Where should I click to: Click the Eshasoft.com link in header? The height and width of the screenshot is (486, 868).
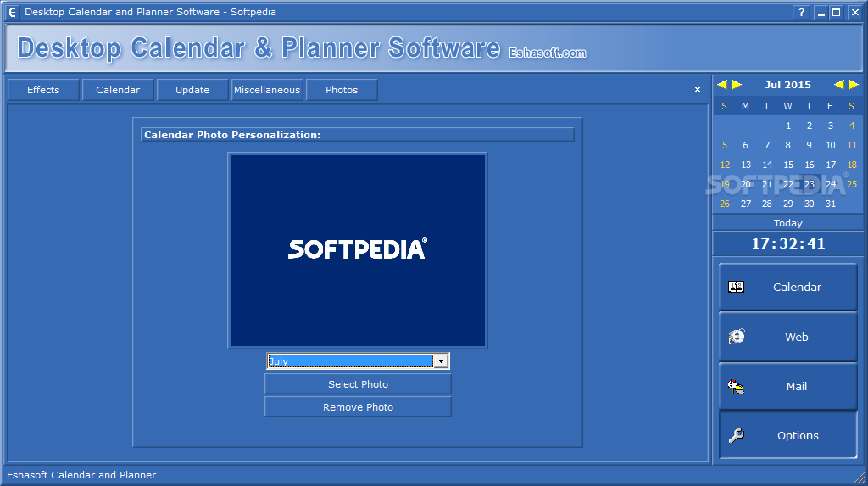coord(548,53)
